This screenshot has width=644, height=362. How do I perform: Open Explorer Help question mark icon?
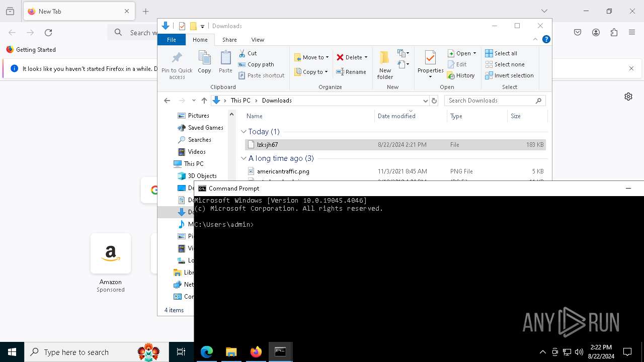[546, 39]
